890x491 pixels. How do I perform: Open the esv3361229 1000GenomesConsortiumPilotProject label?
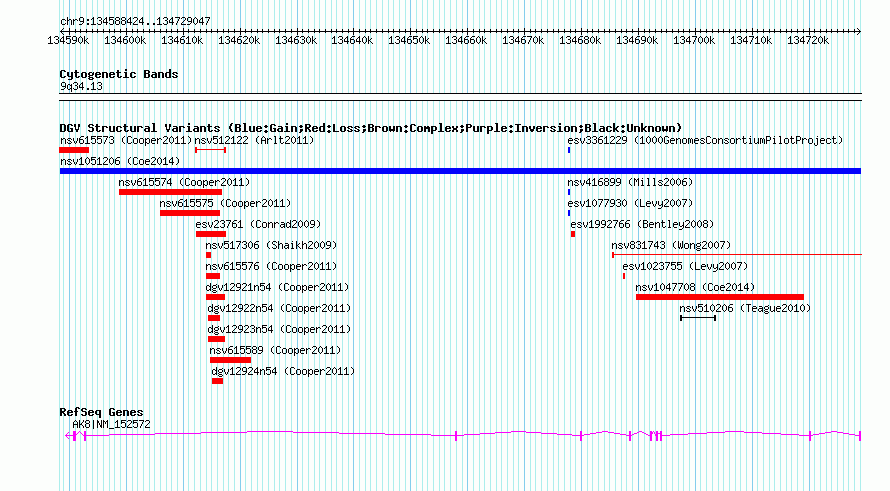coord(705,140)
